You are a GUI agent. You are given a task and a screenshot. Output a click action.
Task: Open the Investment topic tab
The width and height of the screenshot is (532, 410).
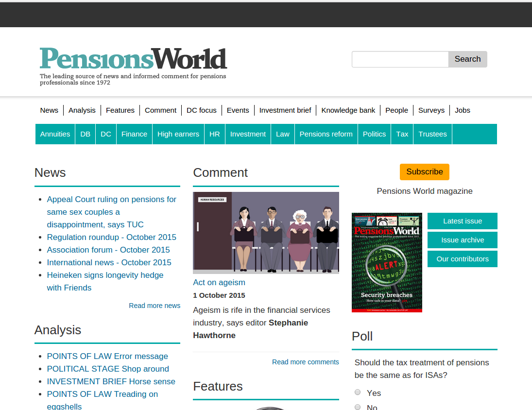[248, 134]
